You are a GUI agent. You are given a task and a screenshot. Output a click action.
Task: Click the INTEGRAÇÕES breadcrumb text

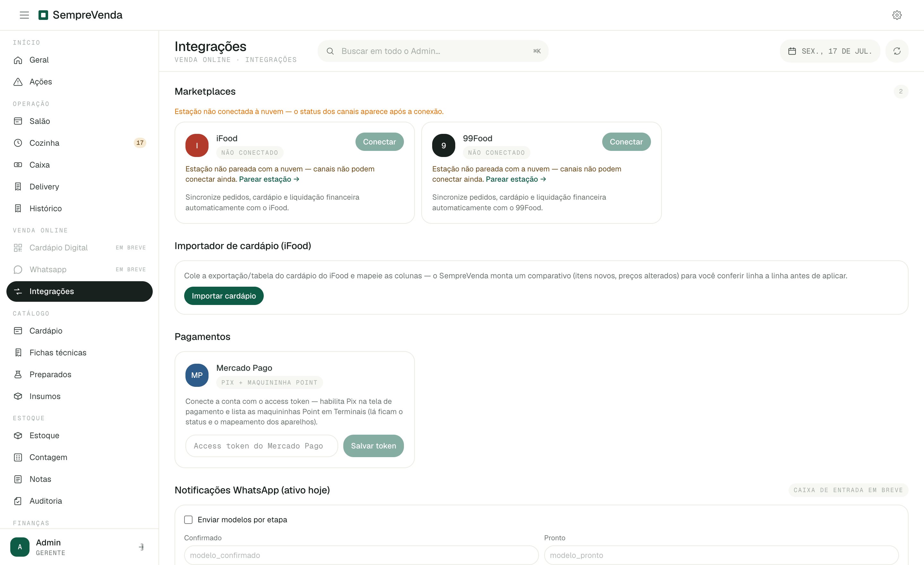271,60
